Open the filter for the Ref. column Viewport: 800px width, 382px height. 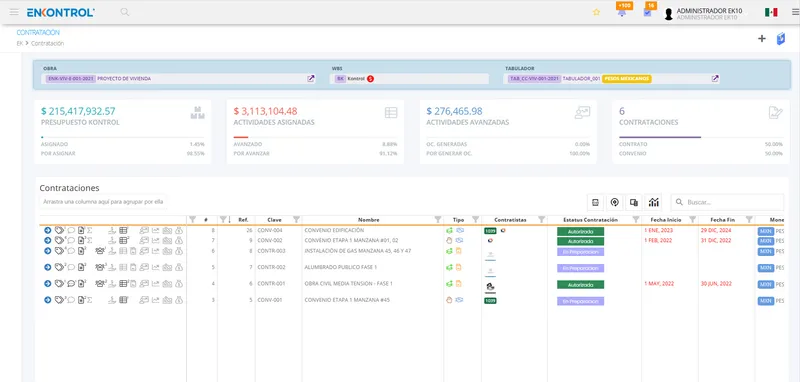[223, 219]
